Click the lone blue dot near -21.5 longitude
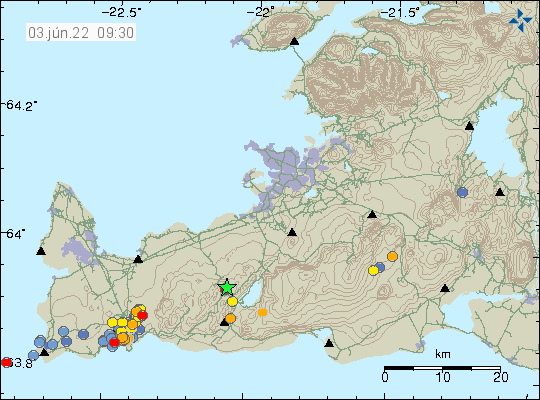 click(x=463, y=192)
